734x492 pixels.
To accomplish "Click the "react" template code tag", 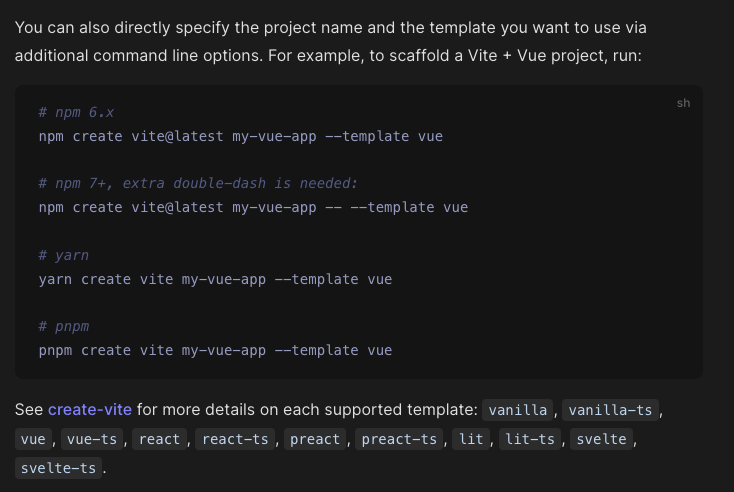I will 160,439.
